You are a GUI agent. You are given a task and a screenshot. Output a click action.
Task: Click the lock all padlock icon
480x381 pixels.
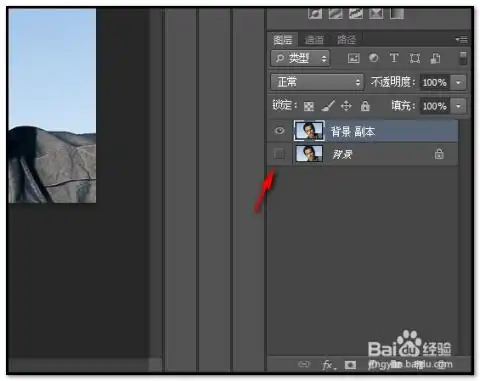365,106
